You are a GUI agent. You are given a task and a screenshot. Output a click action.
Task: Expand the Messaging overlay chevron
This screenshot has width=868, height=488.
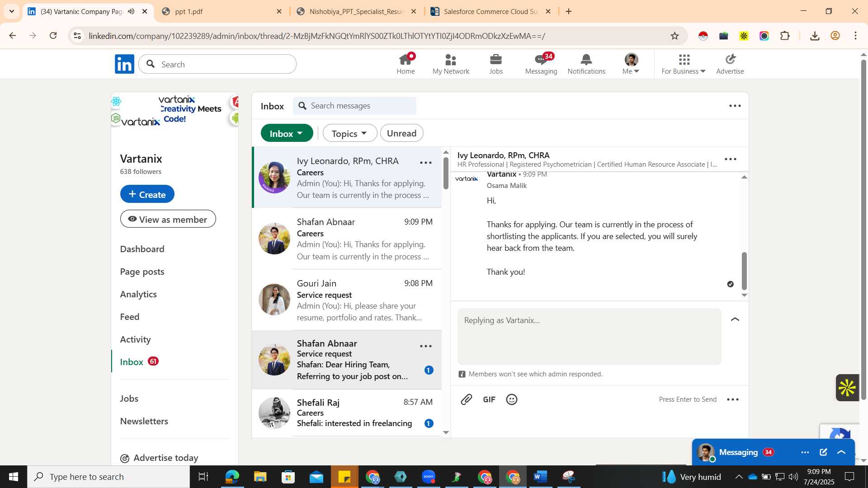tap(841, 452)
